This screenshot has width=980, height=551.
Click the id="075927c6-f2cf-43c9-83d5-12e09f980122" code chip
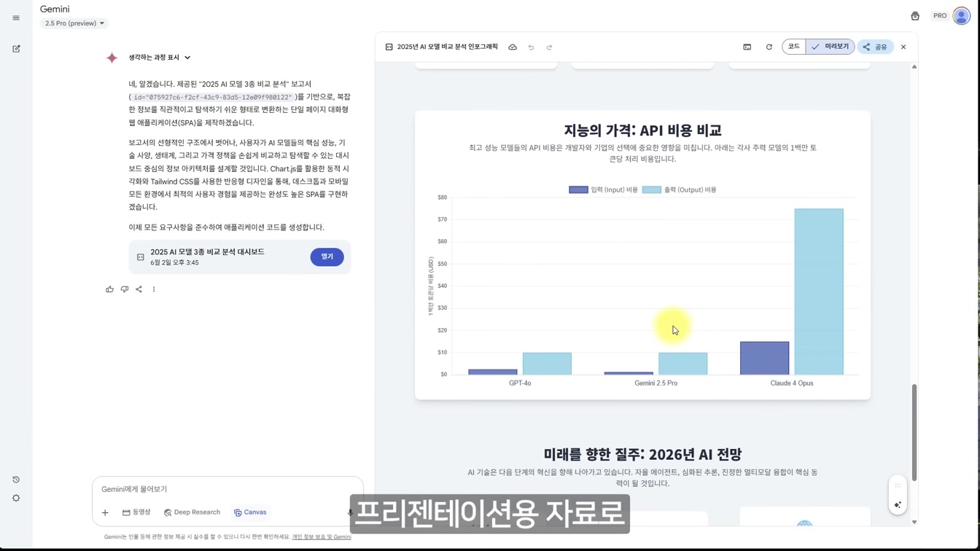(212, 97)
